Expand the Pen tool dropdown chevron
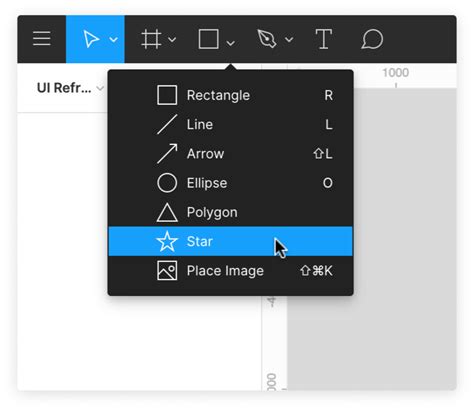The height and width of the screenshot is (410, 474). (x=289, y=40)
